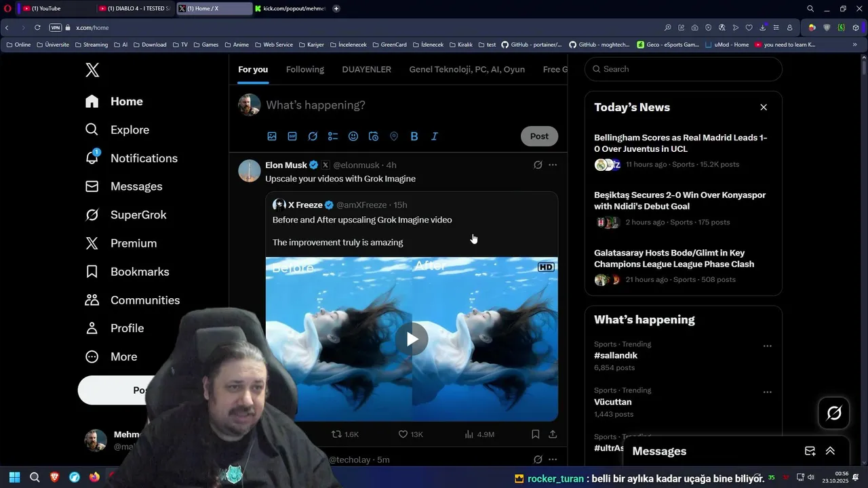Open the Premium page

point(121,243)
